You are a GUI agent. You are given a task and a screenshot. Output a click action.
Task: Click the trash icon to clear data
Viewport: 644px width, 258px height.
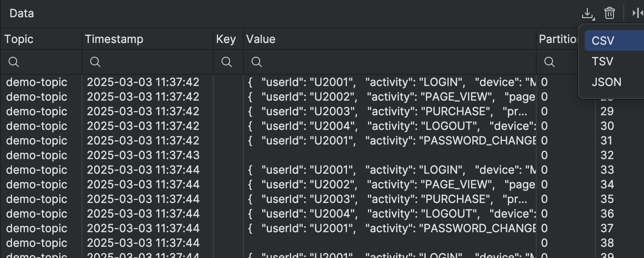pos(610,14)
